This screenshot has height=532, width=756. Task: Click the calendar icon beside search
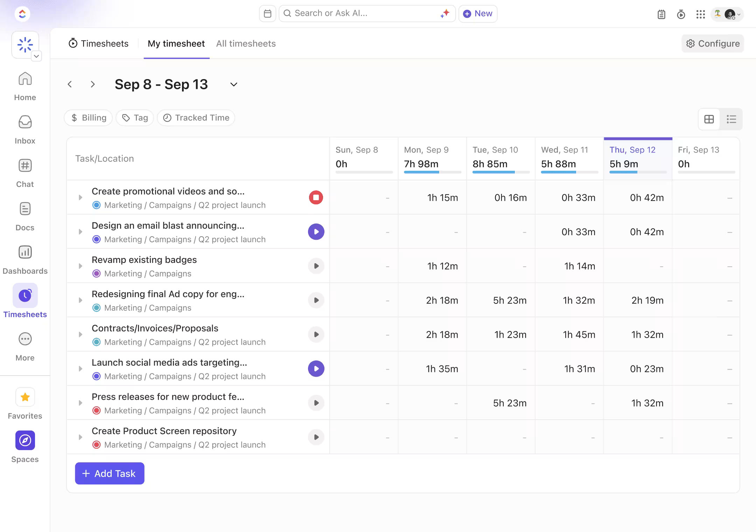(267, 14)
